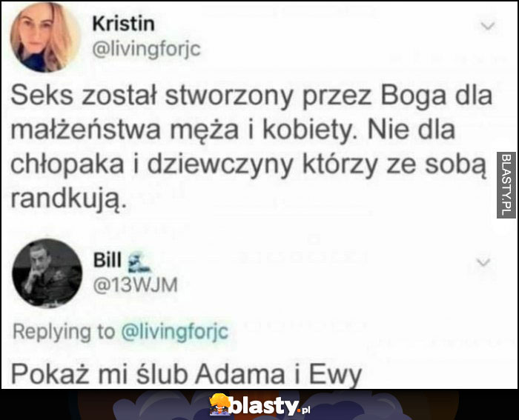This screenshot has height=420, width=519.
Task: Click the 'Replying to' label
Action: tap(64, 332)
